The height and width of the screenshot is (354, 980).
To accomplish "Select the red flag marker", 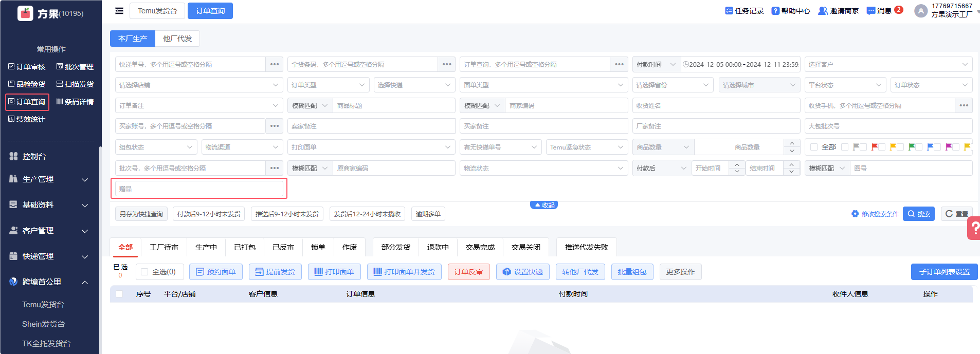I will (x=875, y=147).
